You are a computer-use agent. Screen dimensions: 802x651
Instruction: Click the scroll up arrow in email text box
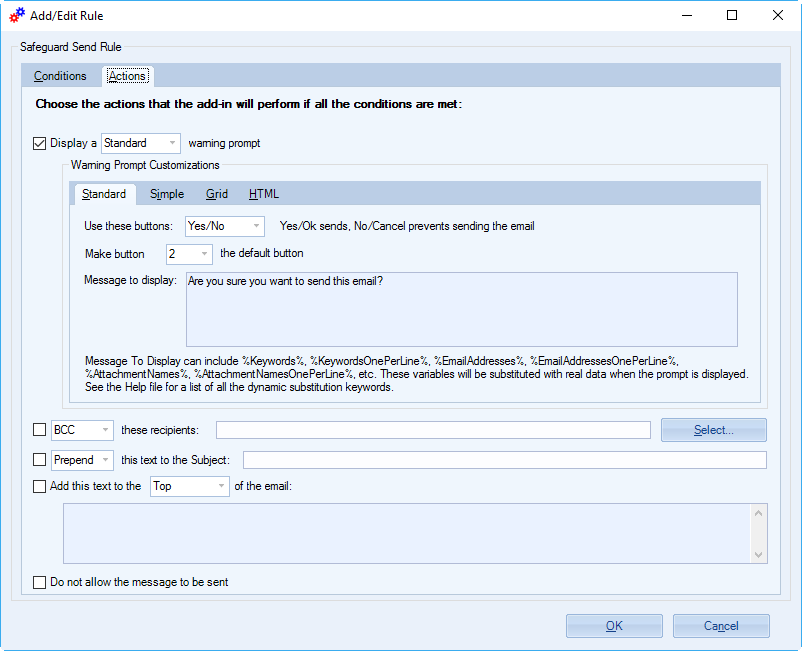(758, 513)
